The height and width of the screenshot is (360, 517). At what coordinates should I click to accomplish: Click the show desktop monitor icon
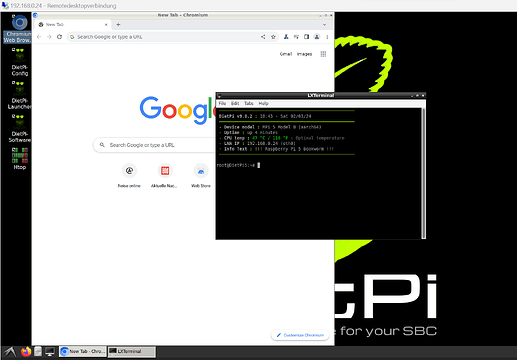pyautogui.click(x=50, y=352)
